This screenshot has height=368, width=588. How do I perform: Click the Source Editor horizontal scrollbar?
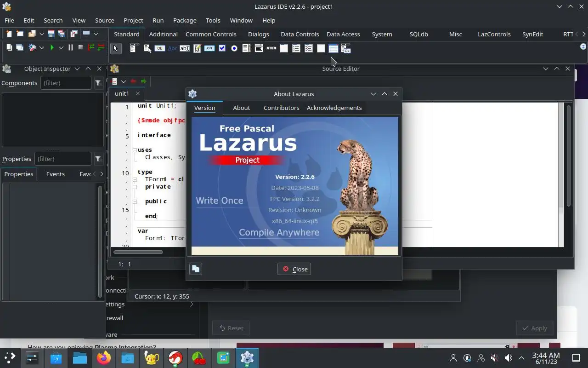[138, 252]
